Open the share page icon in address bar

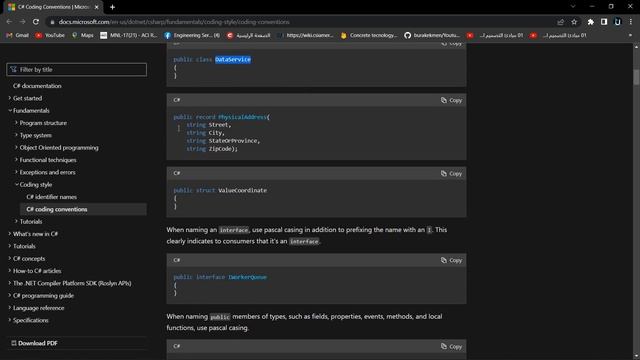[561, 22]
